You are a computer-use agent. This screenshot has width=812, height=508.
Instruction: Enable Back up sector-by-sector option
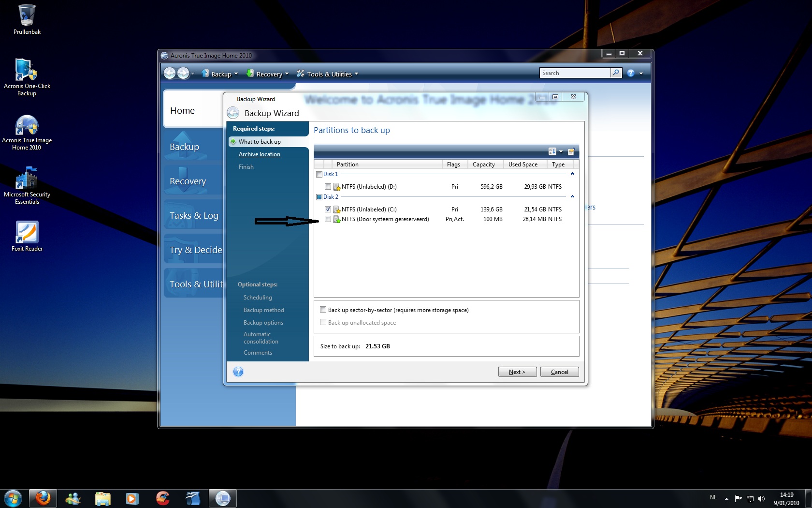point(323,310)
